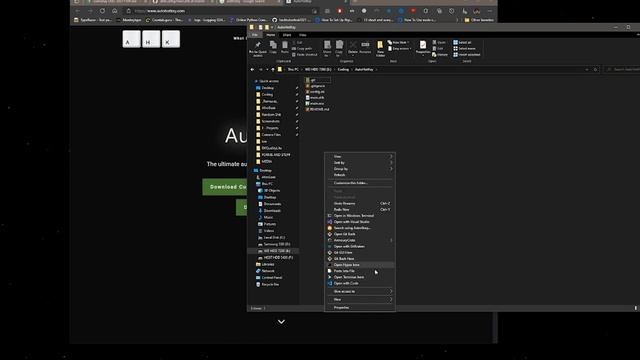The height and width of the screenshot is (360, 640).
Task: Open Easy access dropdown in ribbon
Action: 399,49
